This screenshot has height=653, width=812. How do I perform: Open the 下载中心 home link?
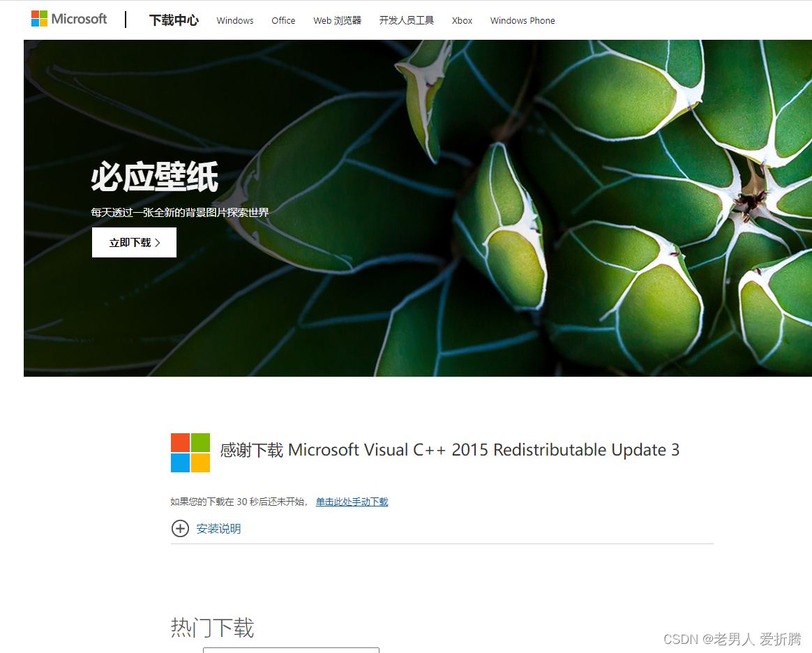click(174, 20)
